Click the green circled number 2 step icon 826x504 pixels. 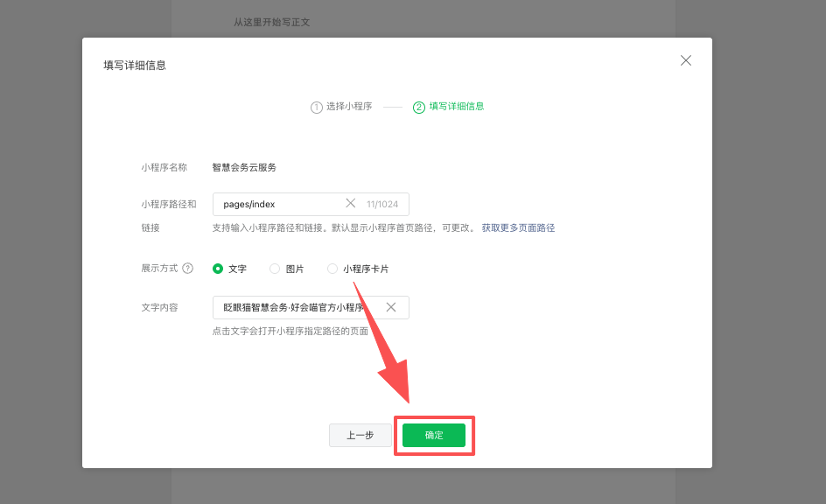point(419,107)
